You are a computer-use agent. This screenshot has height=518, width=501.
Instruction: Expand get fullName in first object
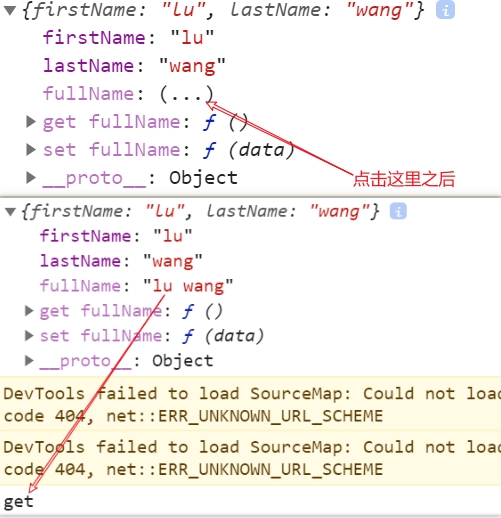coord(31,122)
